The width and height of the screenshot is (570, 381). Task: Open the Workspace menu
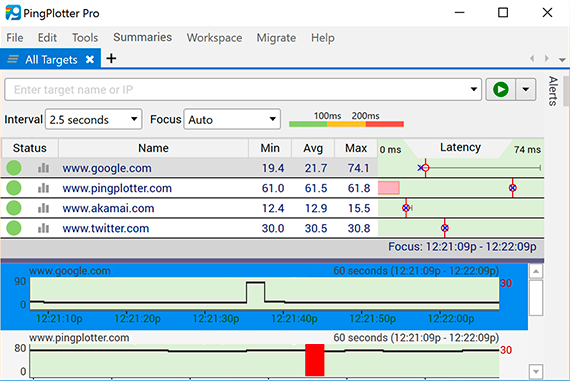tap(214, 37)
